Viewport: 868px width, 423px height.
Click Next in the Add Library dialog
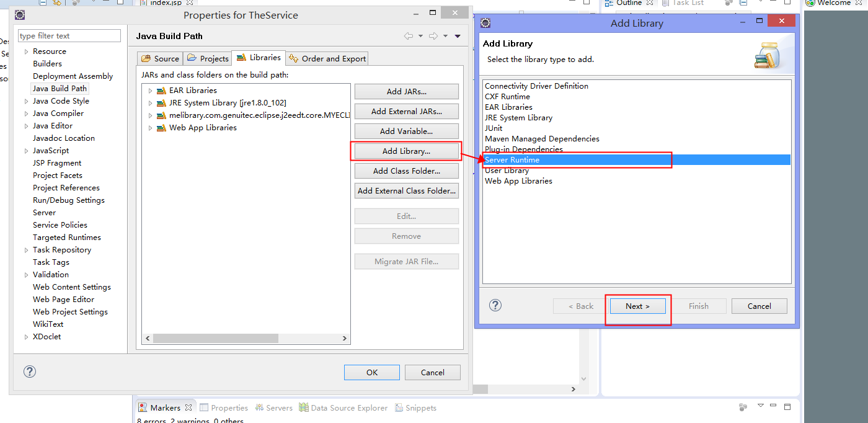click(638, 306)
